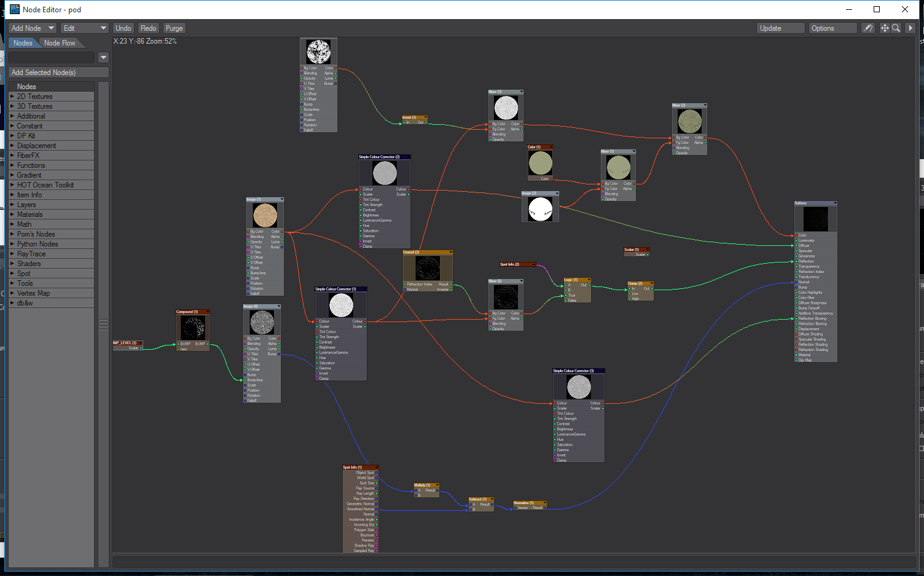This screenshot has height=576, width=924.
Task: Click the right-arrow icon beside zoom
Action: 910,28
